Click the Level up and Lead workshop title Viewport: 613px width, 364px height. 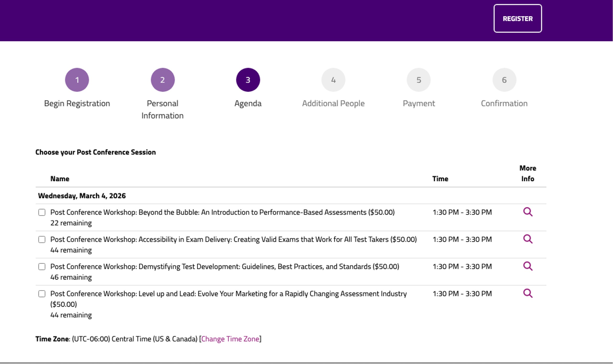(x=228, y=294)
